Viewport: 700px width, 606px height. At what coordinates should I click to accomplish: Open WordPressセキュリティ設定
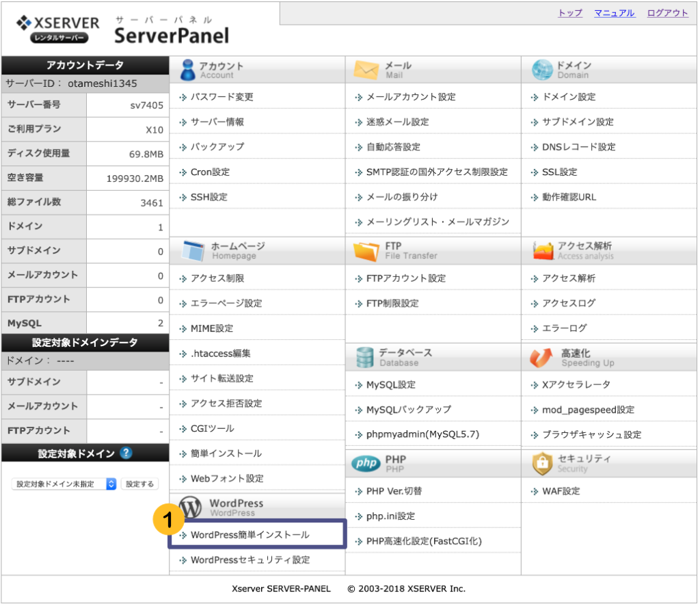(x=250, y=559)
